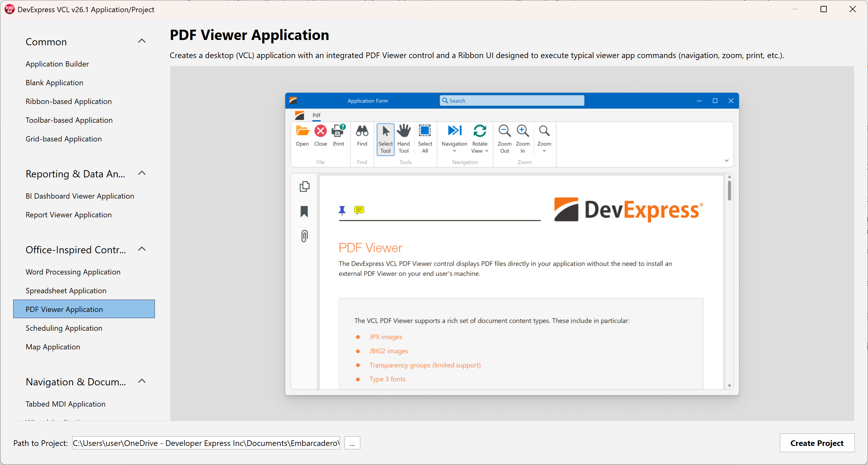
Task: Click the Select All icon
Action: tap(425, 131)
